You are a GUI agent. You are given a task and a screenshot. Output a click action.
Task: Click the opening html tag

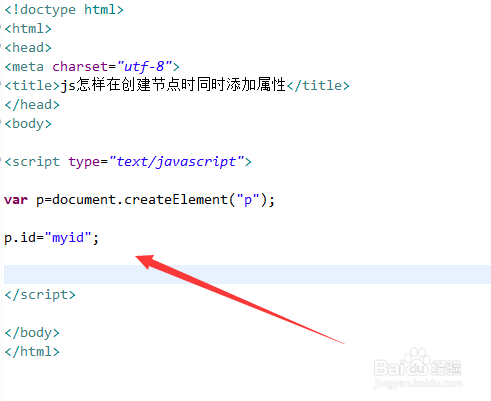(x=28, y=29)
